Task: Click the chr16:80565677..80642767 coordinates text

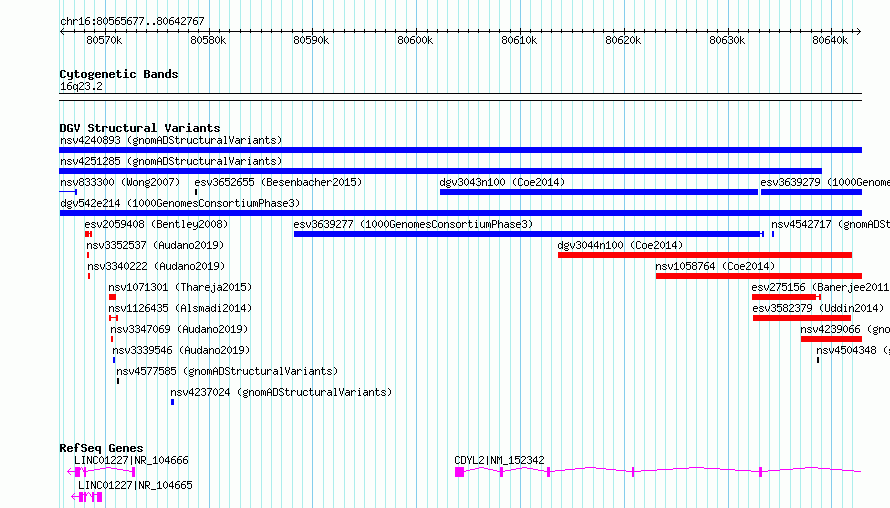Action: [x=132, y=21]
